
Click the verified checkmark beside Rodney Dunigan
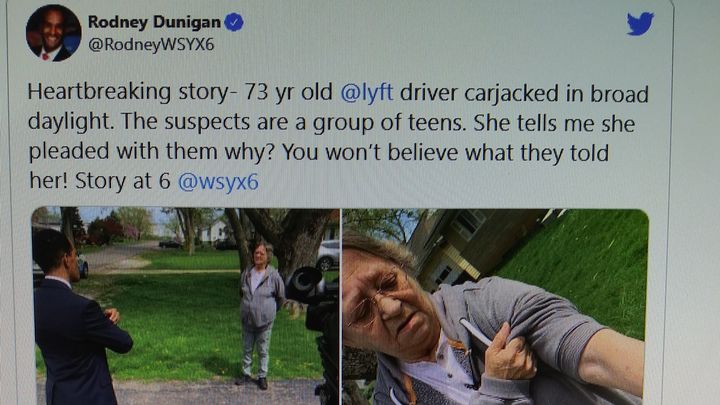[x=234, y=22]
